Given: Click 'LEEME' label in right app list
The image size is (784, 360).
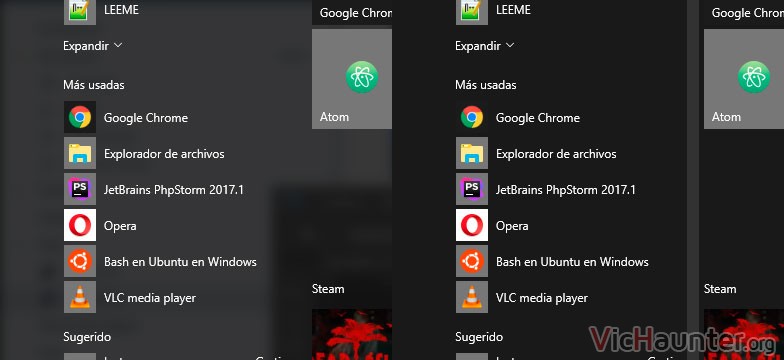Looking at the screenshot, I should [x=513, y=10].
